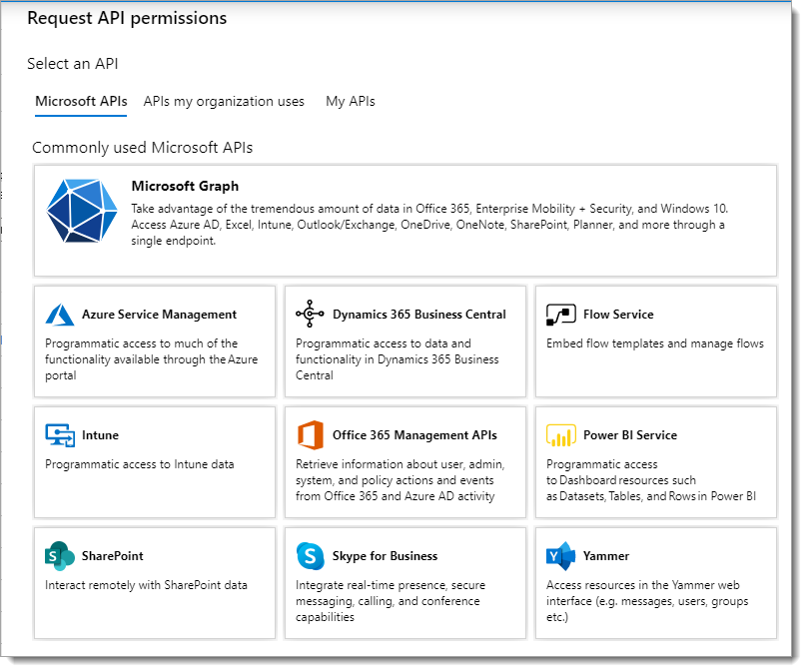The height and width of the screenshot is (672, 807).
Task: Click the Power BI Service icon
Action: (561, 435)
